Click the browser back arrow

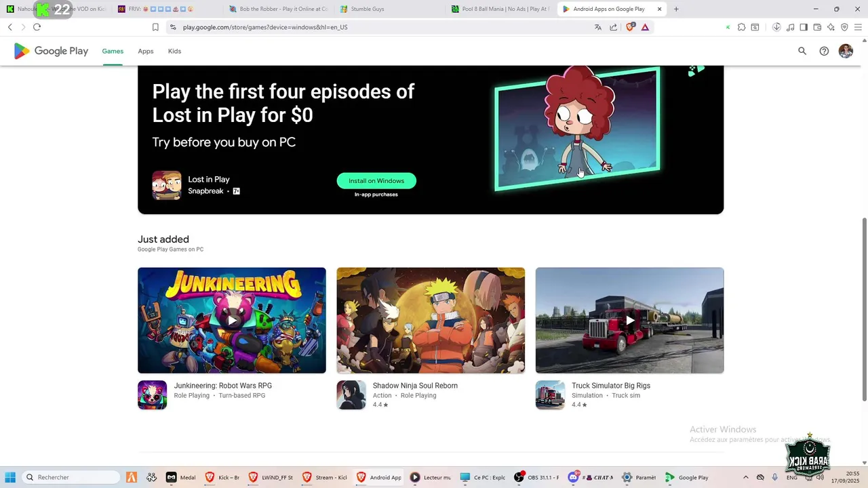(9, 27)
